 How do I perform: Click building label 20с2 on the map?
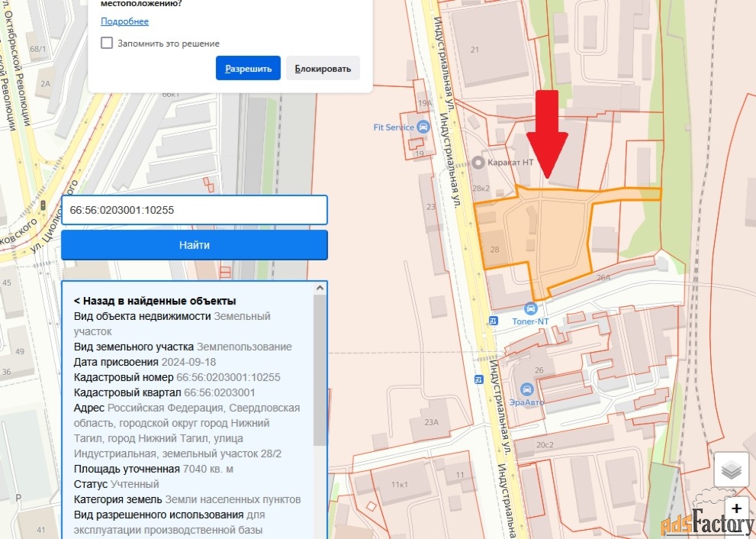(x=545, y=445)
